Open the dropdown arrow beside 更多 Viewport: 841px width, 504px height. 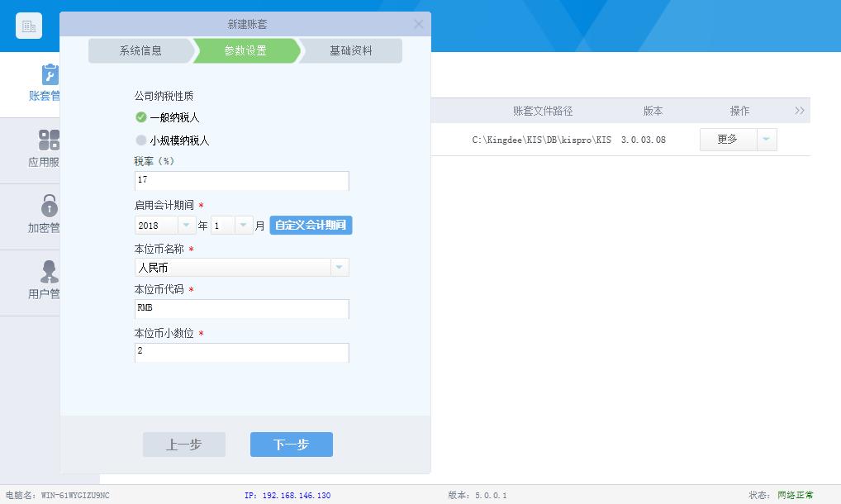[766, 139]
